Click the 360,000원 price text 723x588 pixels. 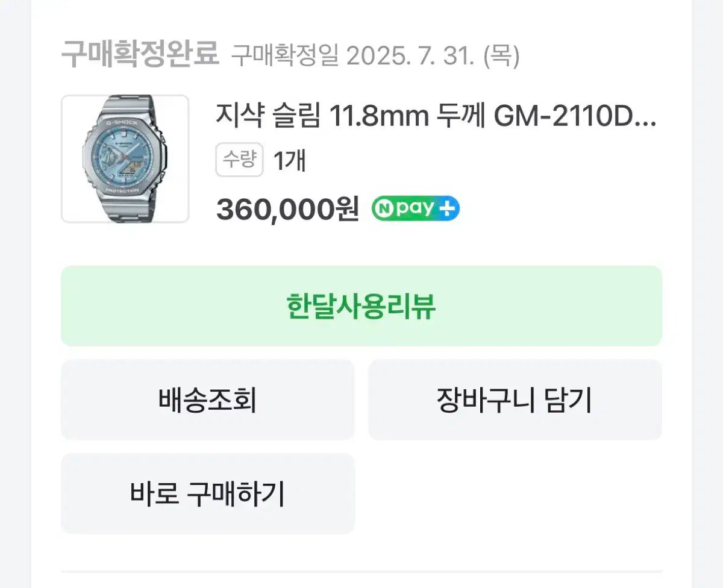287,210
